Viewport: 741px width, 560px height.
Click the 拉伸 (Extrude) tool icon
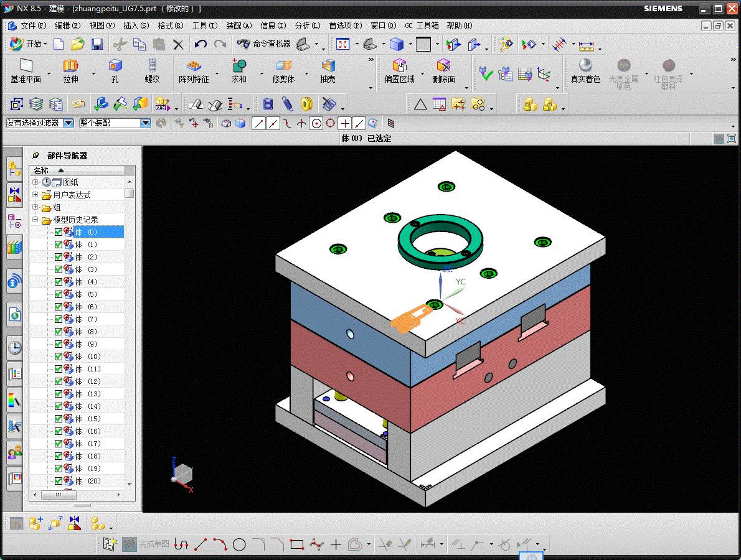coord(70,66)
